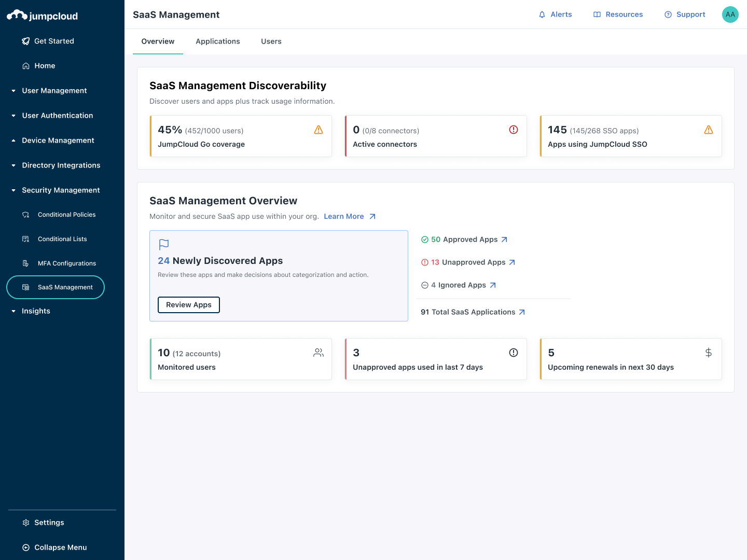747x560 pixels.
Task: Click the Active connectors card
Action: [x=436, y=136]
